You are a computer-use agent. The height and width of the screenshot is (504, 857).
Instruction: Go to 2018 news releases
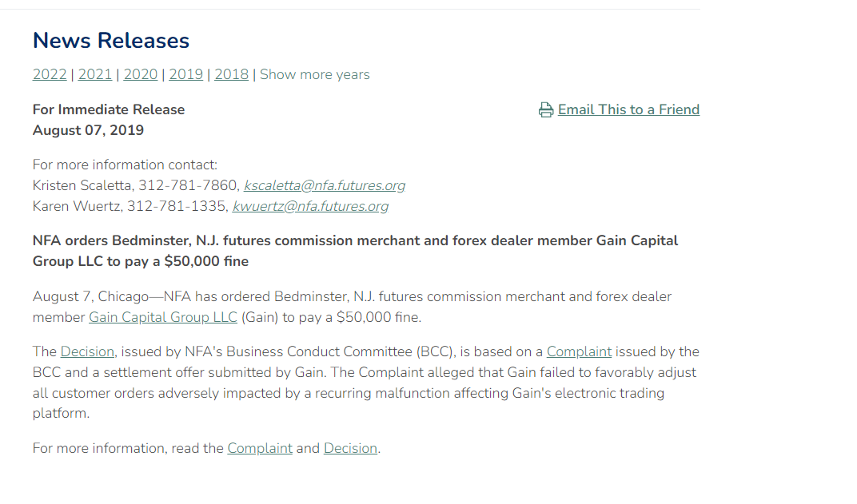pyautogui.click(x=232, y=74)
